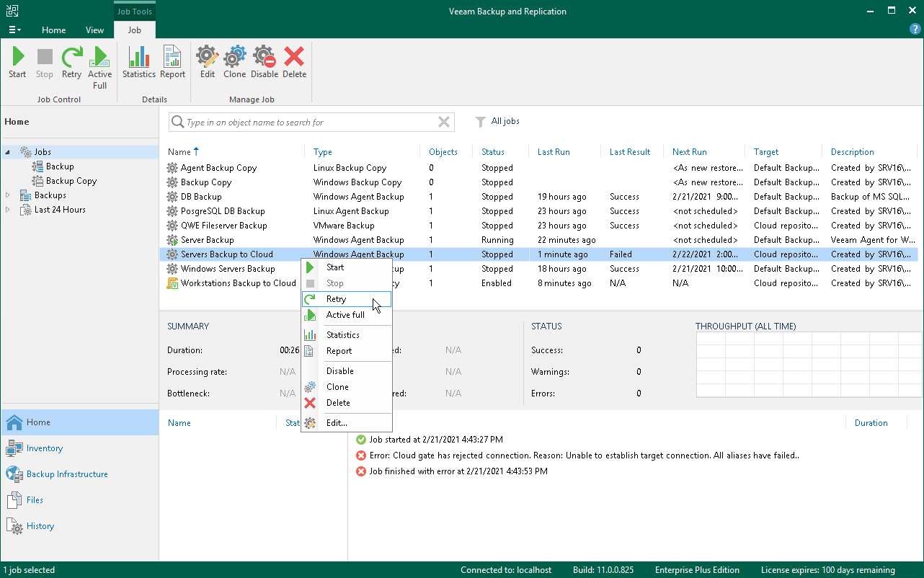Select the Backup node under Jobs
The height and width of the screenshot is (578, 924).
click(x=60, y=166)
